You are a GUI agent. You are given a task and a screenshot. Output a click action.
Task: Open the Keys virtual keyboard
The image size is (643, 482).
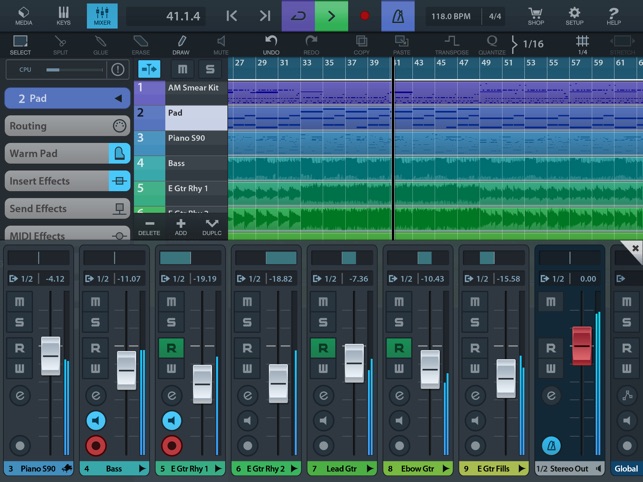[x=63, y=15]
